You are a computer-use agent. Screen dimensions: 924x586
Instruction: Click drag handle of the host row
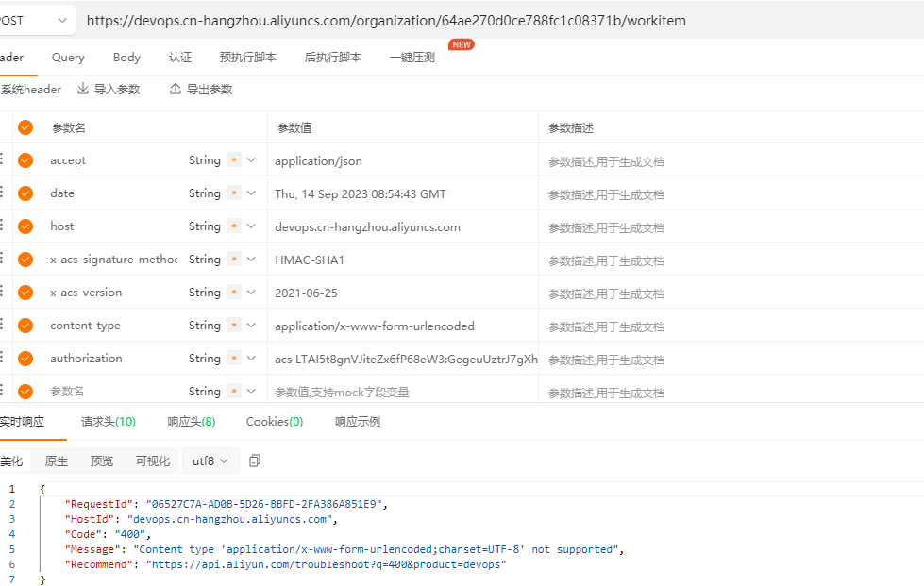coord(2,226)
